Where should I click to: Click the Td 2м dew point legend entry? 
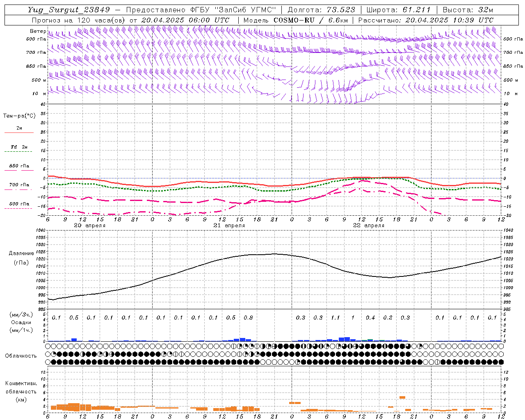[19, 147]
